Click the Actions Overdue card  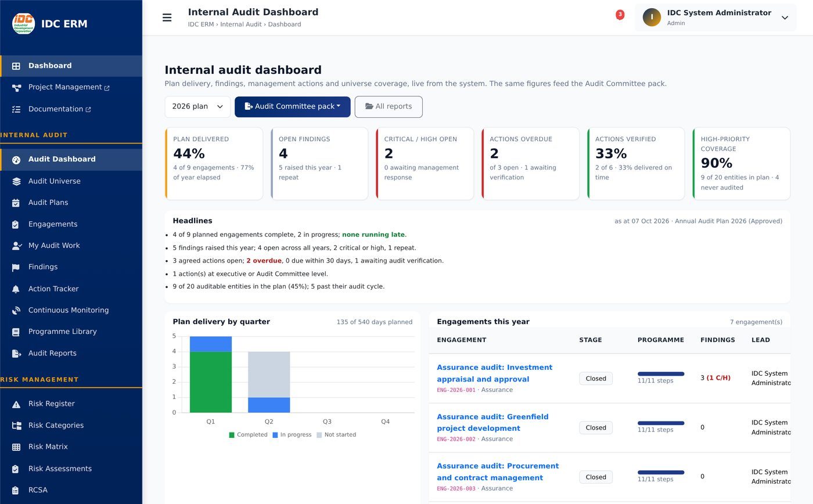click(x=531, y=164)
